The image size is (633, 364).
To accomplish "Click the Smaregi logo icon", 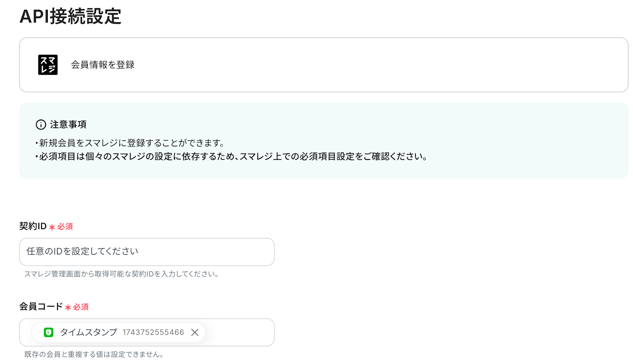I will click(x=48, y=65).
